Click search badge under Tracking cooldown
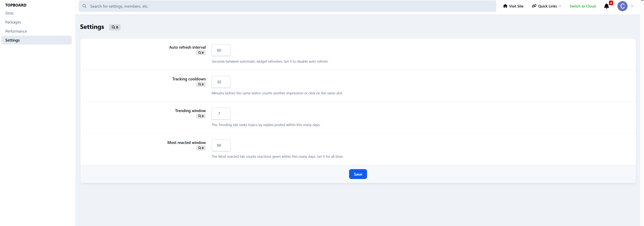Viewport: 644px width, 226px height. 201,84
